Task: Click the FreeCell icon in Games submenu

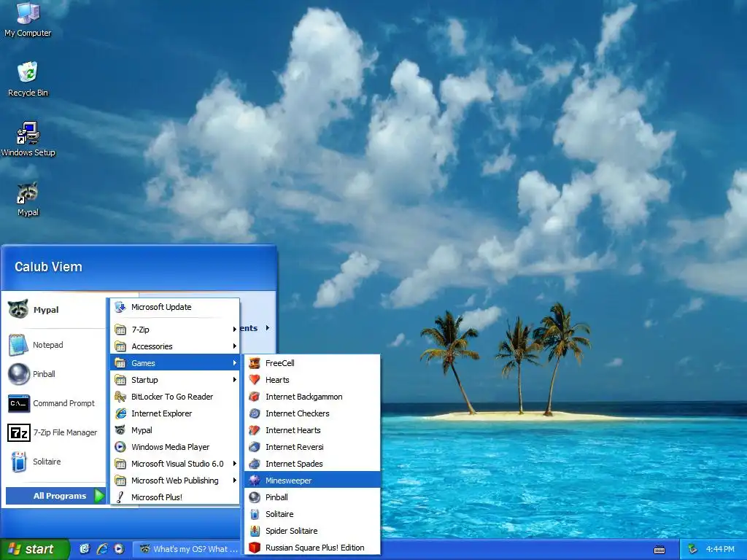Action: tap(255, 363)
